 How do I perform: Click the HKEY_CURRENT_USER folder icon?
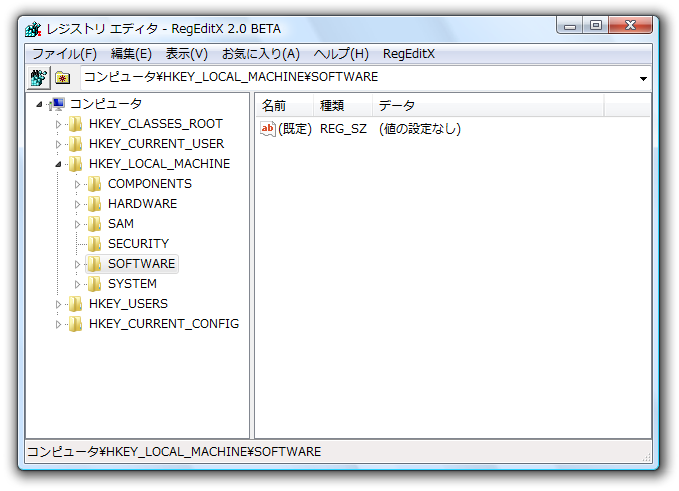(76, 144)
